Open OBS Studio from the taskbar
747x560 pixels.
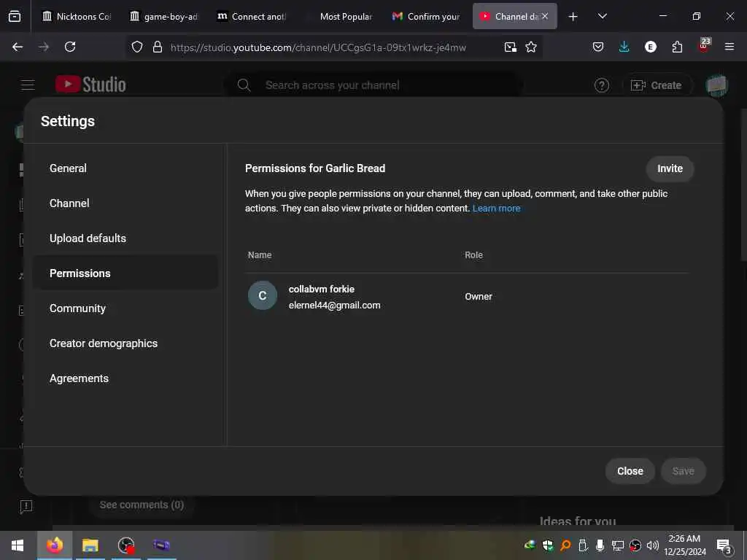[126, 545]
